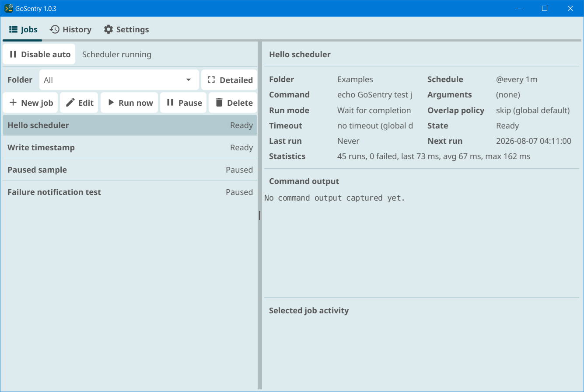Select the Write timestamp job

130,148
